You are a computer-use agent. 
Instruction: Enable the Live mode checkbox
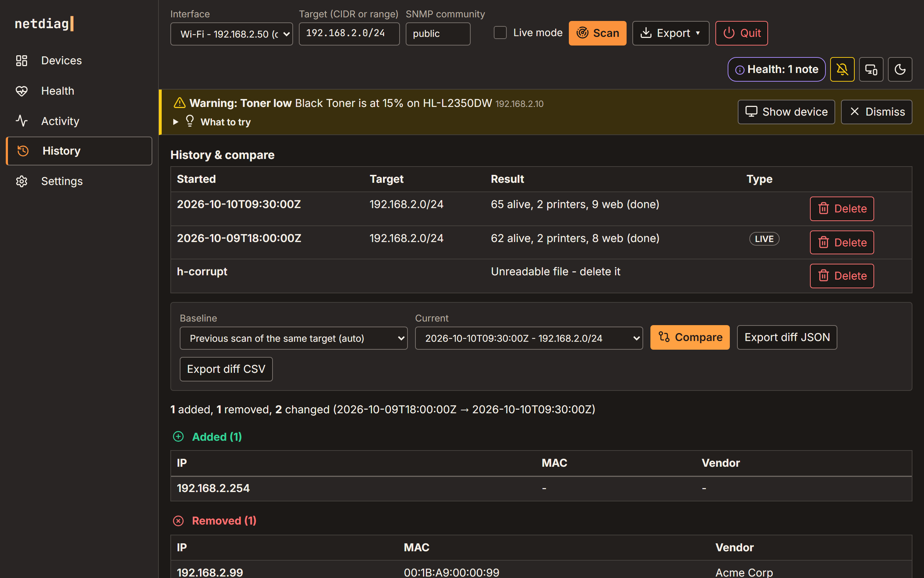pos(500,33)
